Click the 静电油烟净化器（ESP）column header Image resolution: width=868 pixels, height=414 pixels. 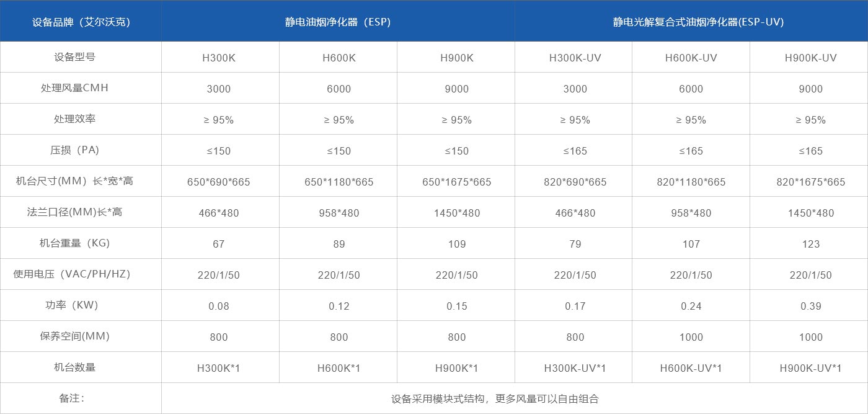pos(338,22)
